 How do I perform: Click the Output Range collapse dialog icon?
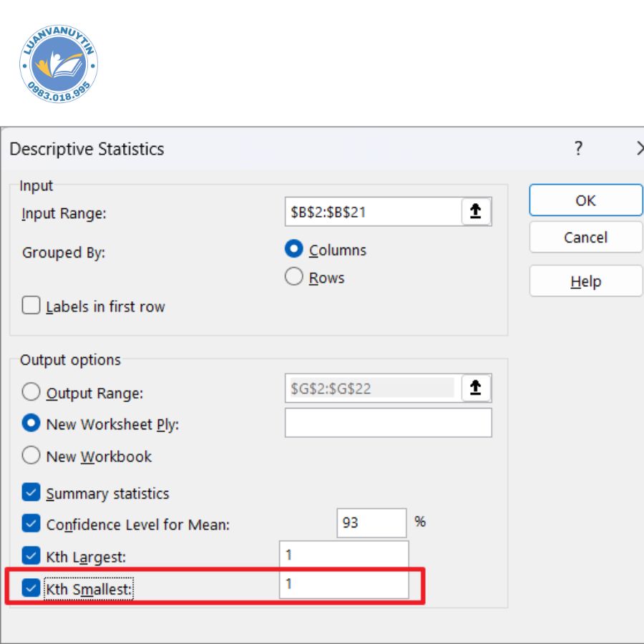pos(476,388)
